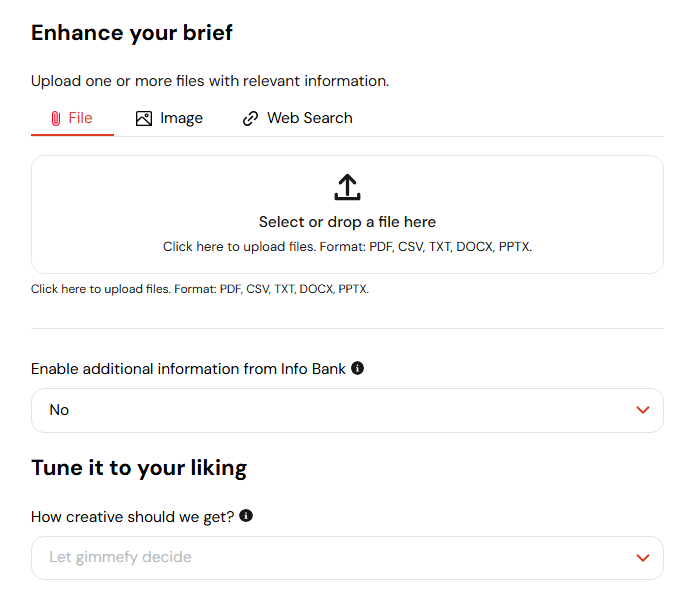Click the upload hint inside drop zone
Screen dimensions: 687x589
(x=347, y=247)
